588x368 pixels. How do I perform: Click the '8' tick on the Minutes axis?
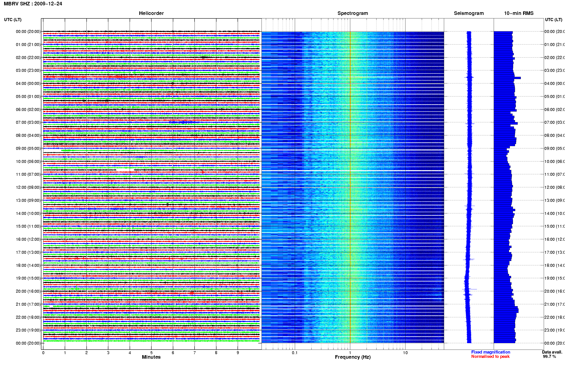216,352
